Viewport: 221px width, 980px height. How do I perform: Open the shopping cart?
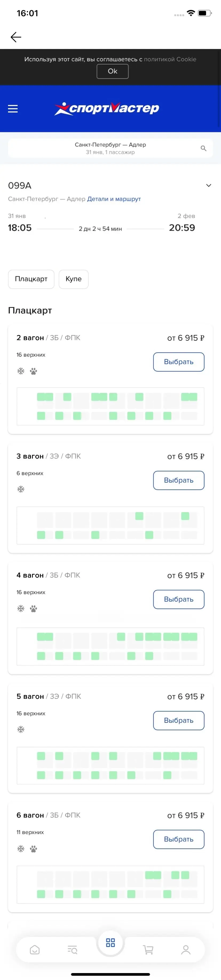[148, 950]
